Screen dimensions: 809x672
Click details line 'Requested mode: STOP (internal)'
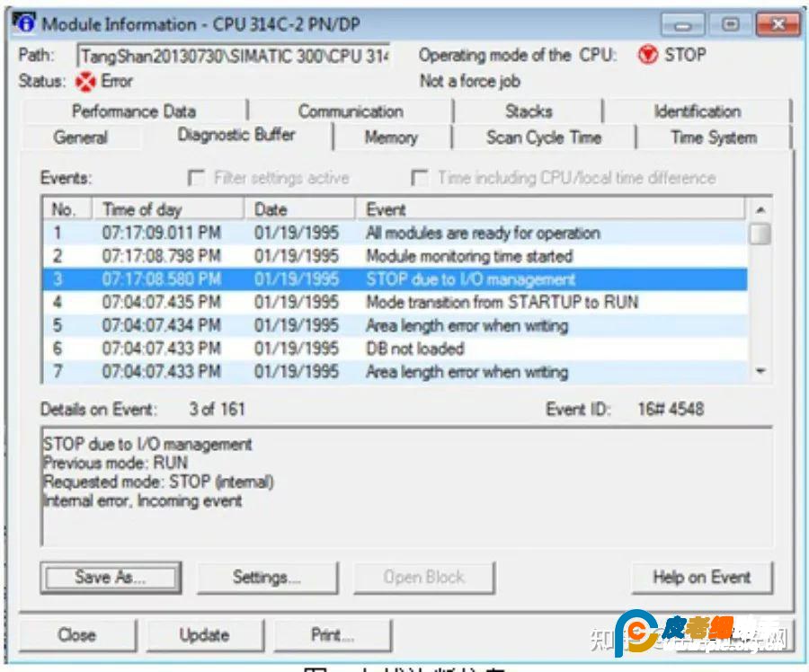click(x=158, y=482)
